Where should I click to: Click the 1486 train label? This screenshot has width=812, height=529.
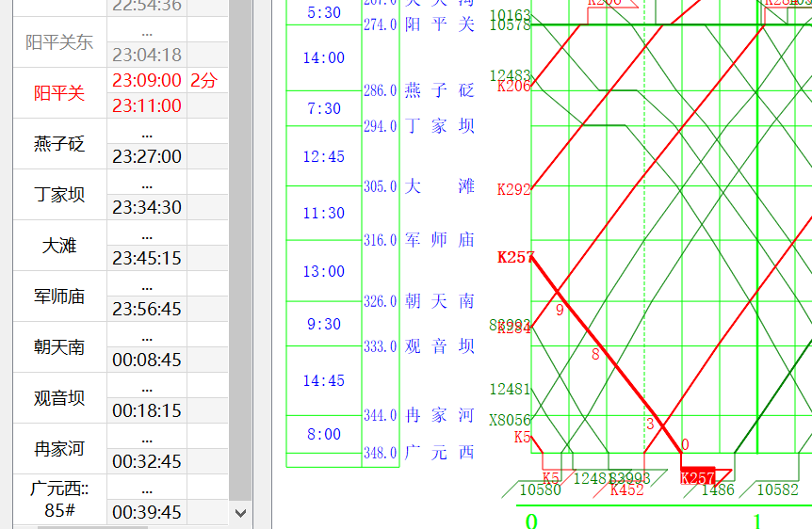pos(718,489)
